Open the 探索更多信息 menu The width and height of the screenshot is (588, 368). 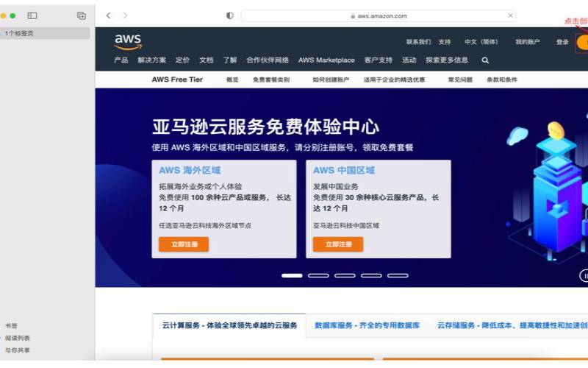click(x=447, y=60)
